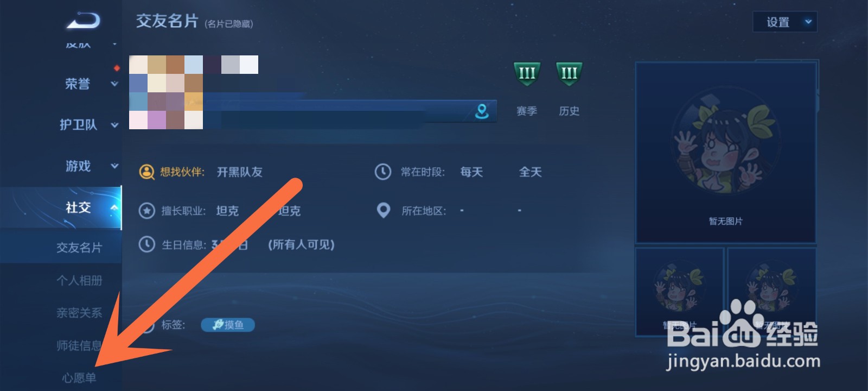Image resolution: width=868 pixels, height=391 pixels.
Task: Click the clock icon beside 常在时段
Action: (x=383, y=172)
